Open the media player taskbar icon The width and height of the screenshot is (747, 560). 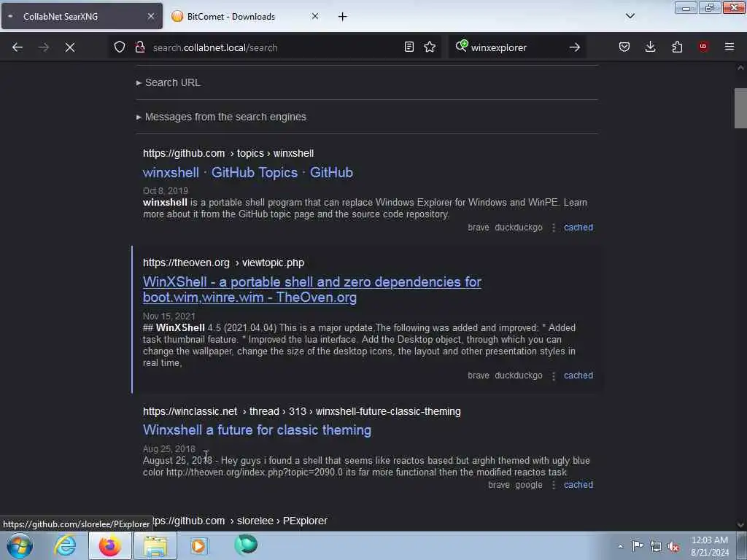coord(199,545)
